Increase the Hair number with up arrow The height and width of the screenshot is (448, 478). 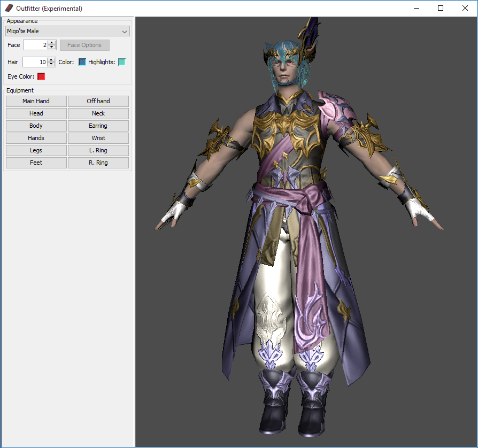pos(52,60)
